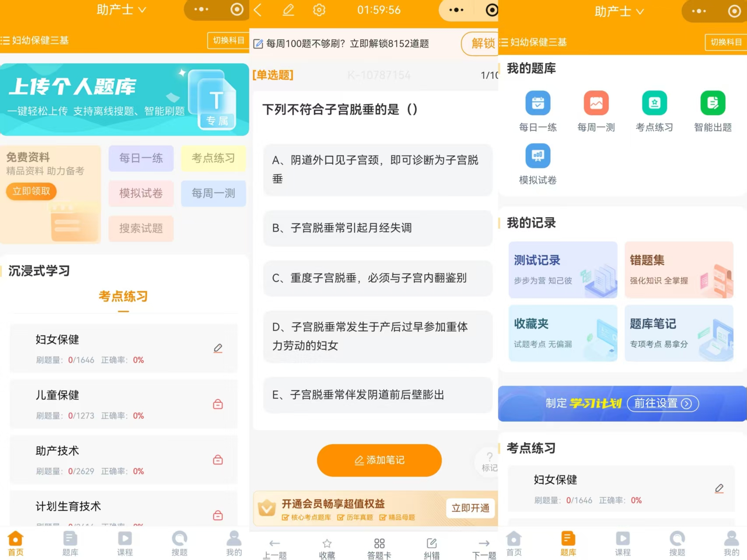Tap the pencil icon on 妇女保健 under 沉浸式学习
This screenshot has width=747, height=560.
pyautogui.click(x=218, y=348)
